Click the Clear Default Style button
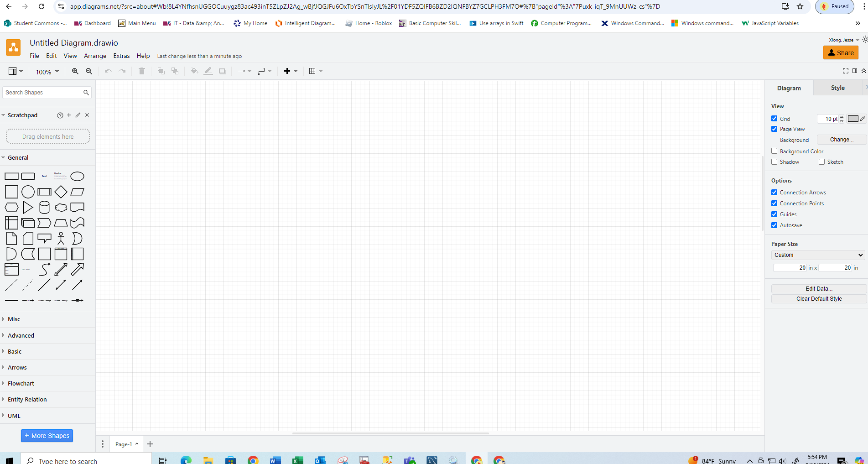The height and width of the screenshot is (464, 868). (x=819, y=298)
